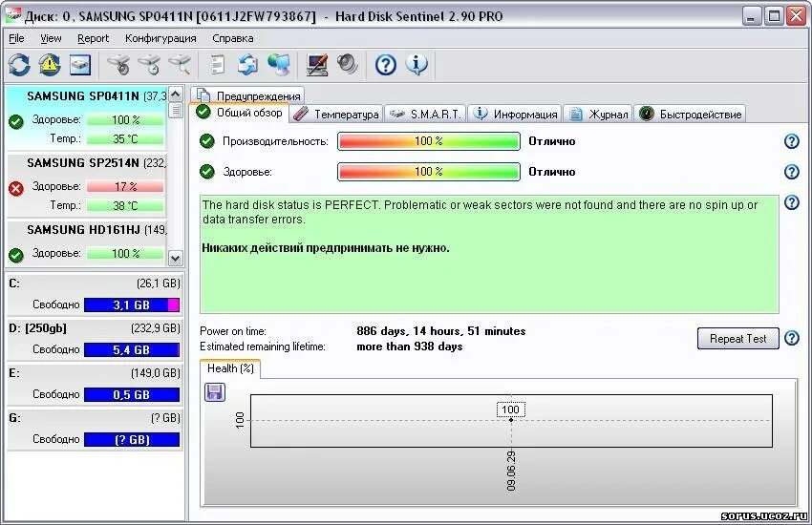
Task: Open the S.M.A.R.T. tab
Action: [x=425, y=114]
